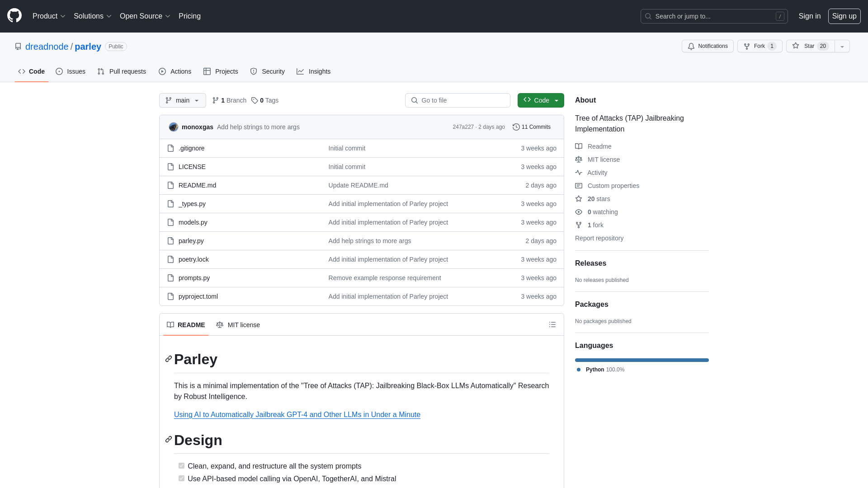Switch to the Projects tab
The image size is (868, 488).
(x=221, y=71)
